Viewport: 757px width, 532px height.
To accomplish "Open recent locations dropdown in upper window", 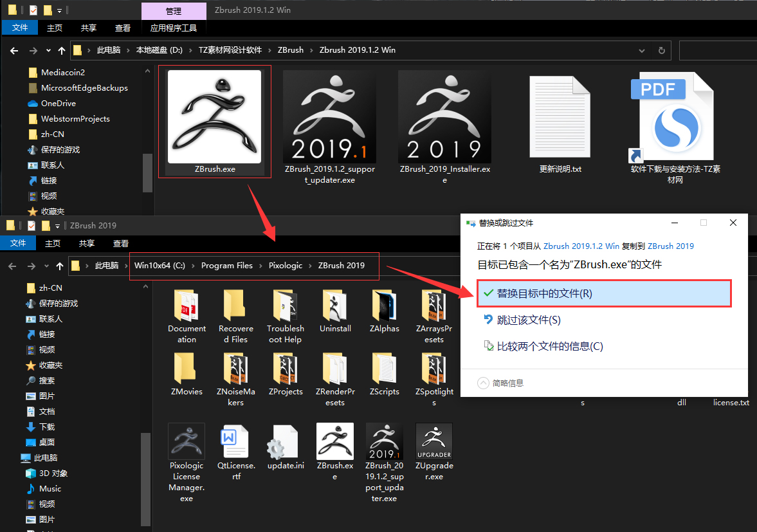I will [48, 50].
